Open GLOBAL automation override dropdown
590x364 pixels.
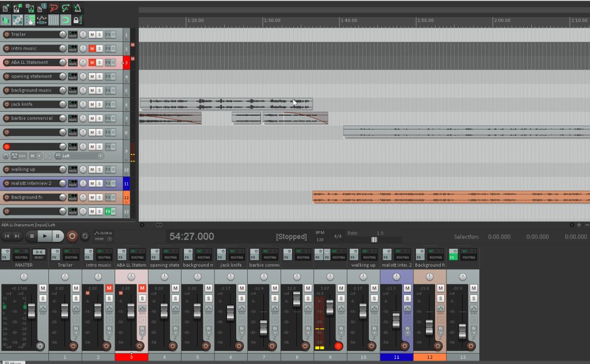pos(103,236)
